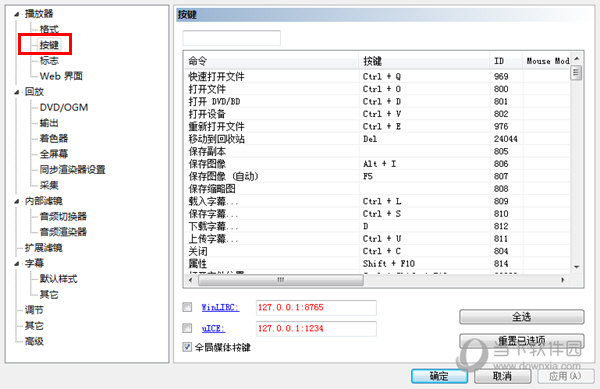Open the uICE link
600x389 pixels.
[x=213, y=329]
